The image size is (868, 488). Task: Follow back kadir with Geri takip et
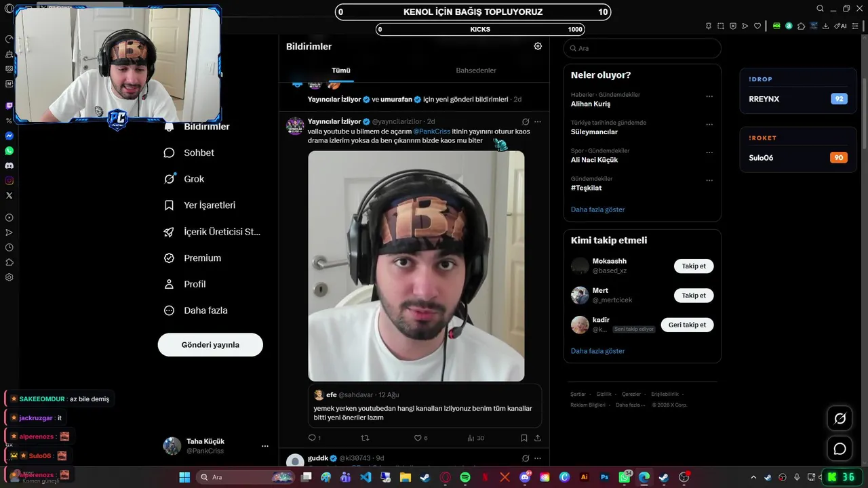tap(687, 325)
